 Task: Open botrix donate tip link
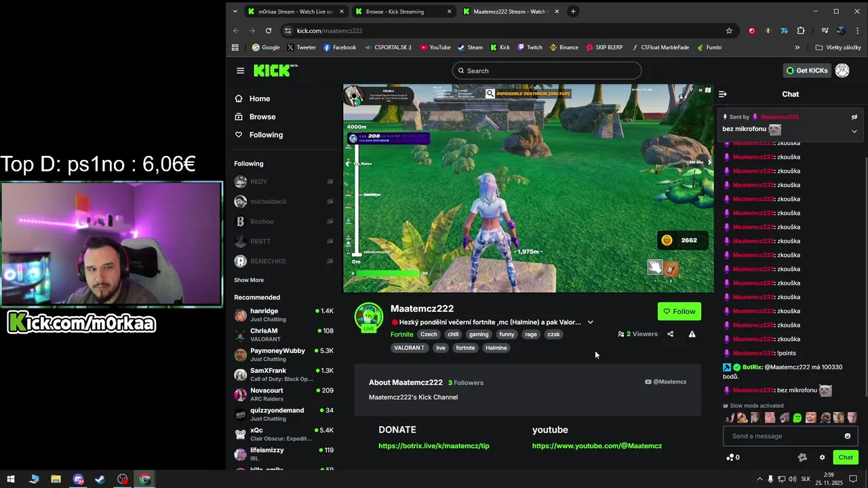pos(434,446)
